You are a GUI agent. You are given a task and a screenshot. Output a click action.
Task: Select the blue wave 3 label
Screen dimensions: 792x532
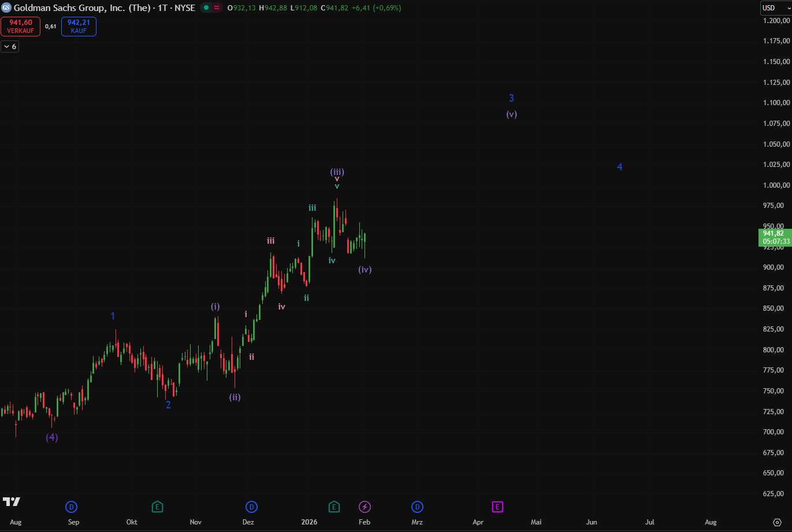[x=511, y=98]
